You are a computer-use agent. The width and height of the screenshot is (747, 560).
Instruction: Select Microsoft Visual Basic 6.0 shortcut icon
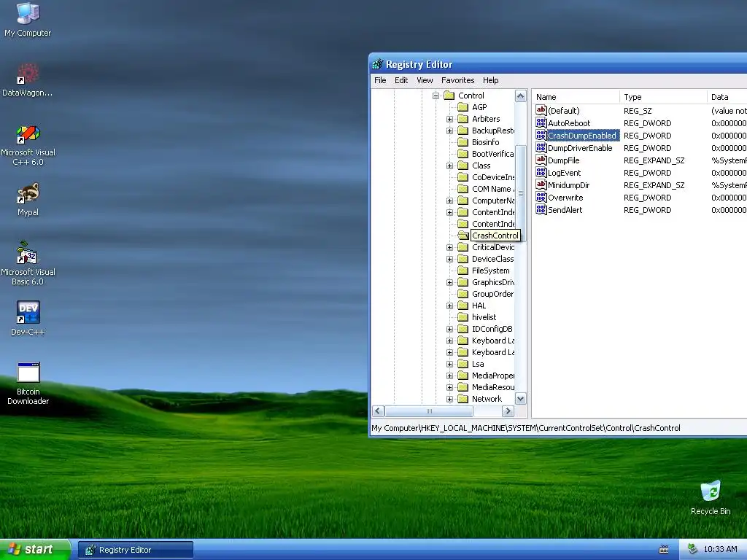[x=28, y=262]
